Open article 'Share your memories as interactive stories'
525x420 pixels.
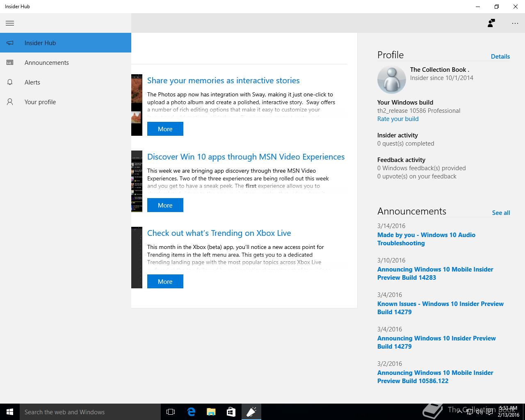click(224, 80)
